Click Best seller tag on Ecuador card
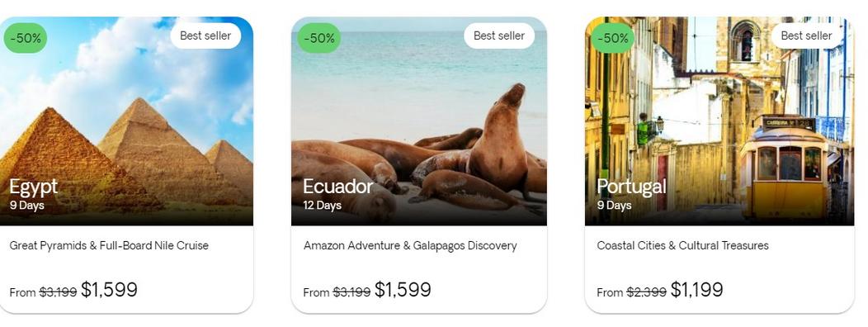 (x=498, y=36)
